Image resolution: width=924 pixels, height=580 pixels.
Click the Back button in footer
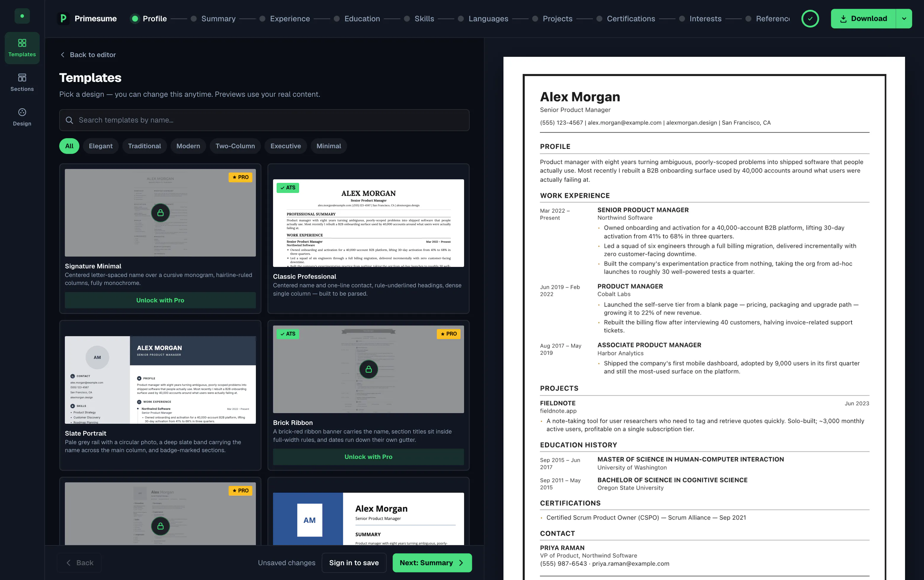(x=79, y=563)
